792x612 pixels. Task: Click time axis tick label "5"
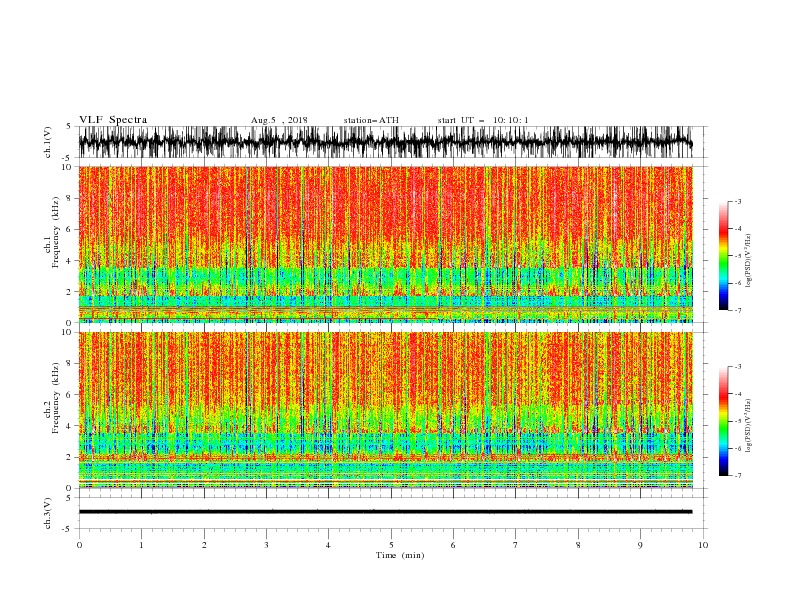coord(391,545)
